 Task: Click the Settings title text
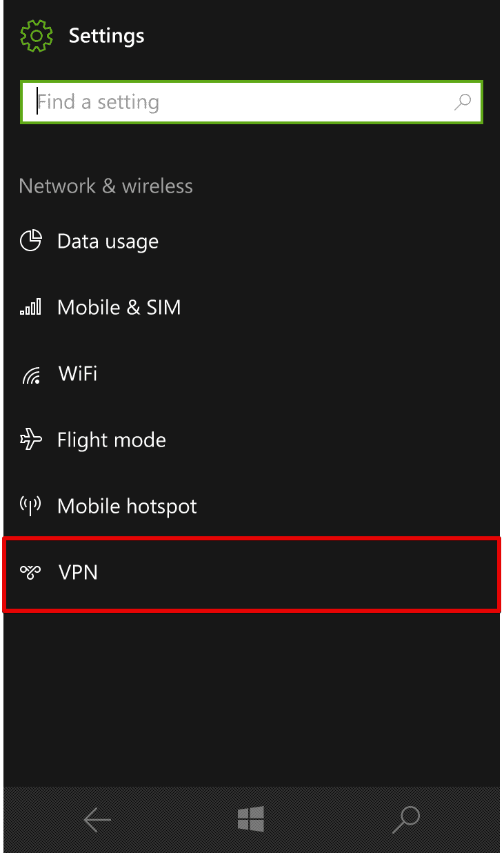[x=107, y=36]
